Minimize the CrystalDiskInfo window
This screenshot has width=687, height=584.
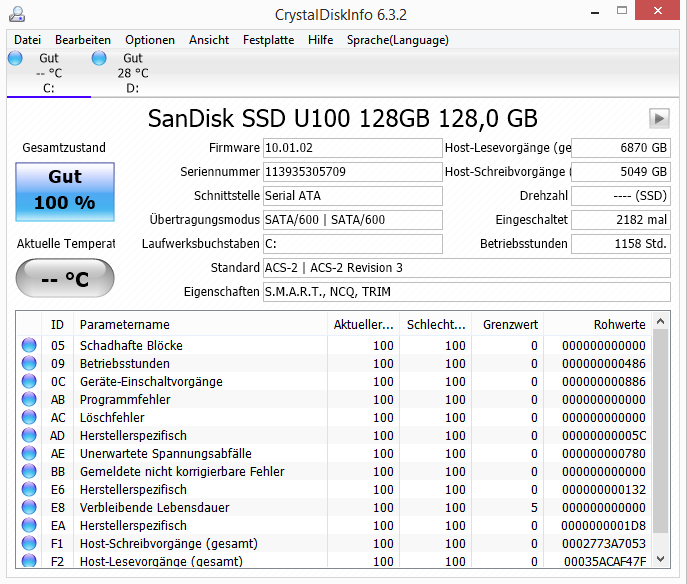coord(595,11)
